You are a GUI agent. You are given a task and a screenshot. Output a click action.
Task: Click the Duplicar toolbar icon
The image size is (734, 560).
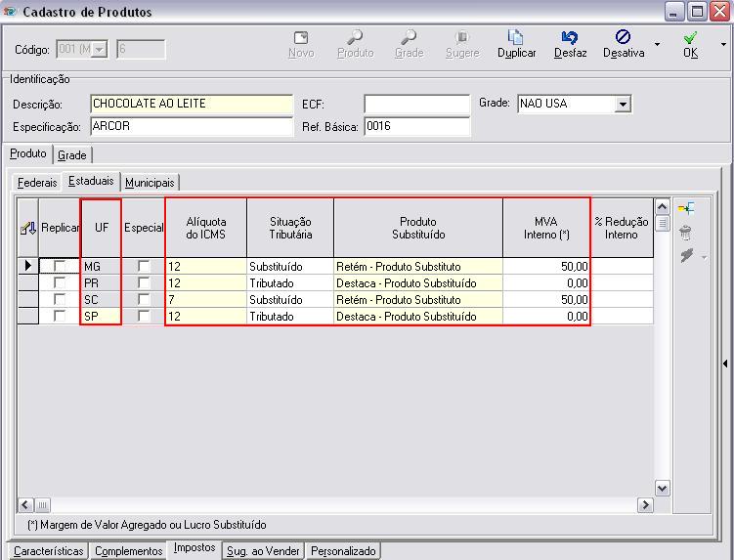point(516,37)
